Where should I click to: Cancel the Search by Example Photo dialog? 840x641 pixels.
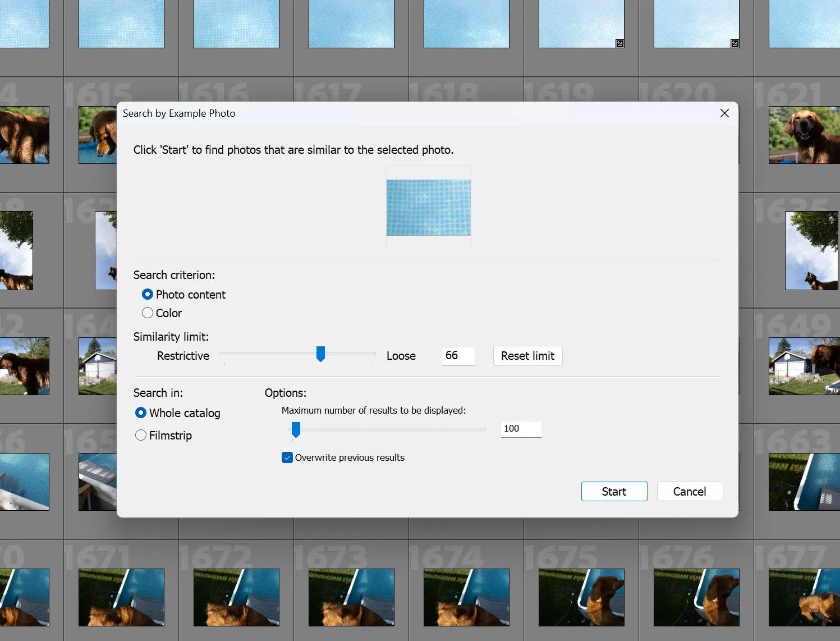(689, 491)
